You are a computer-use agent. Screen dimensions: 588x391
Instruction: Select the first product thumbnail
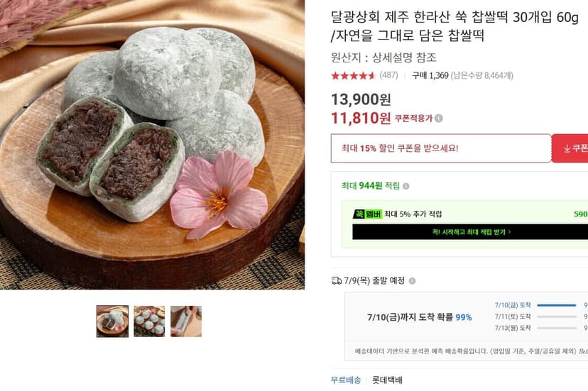(112, 321)
